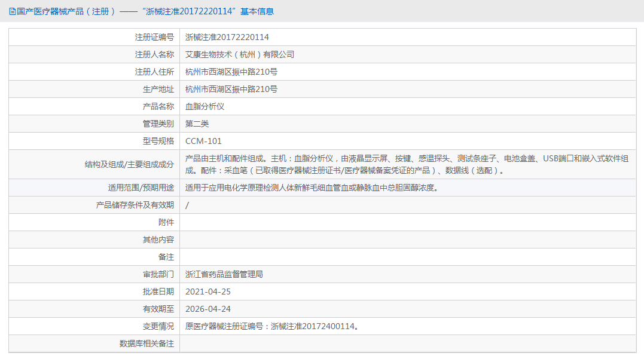Click the 审批部门 label
The image size is (644, 359).
tap(158, 274)
